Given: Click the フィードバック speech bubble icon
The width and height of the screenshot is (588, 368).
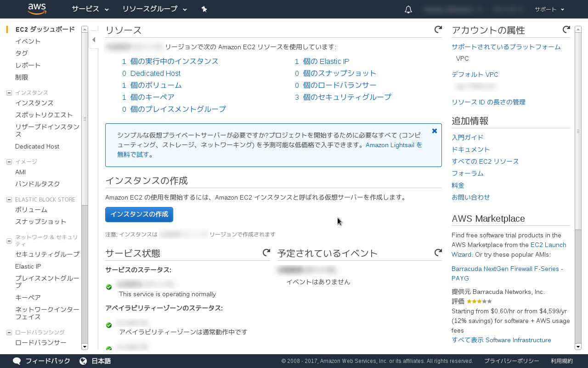Looking at the screenshot, I should (17, 361).
